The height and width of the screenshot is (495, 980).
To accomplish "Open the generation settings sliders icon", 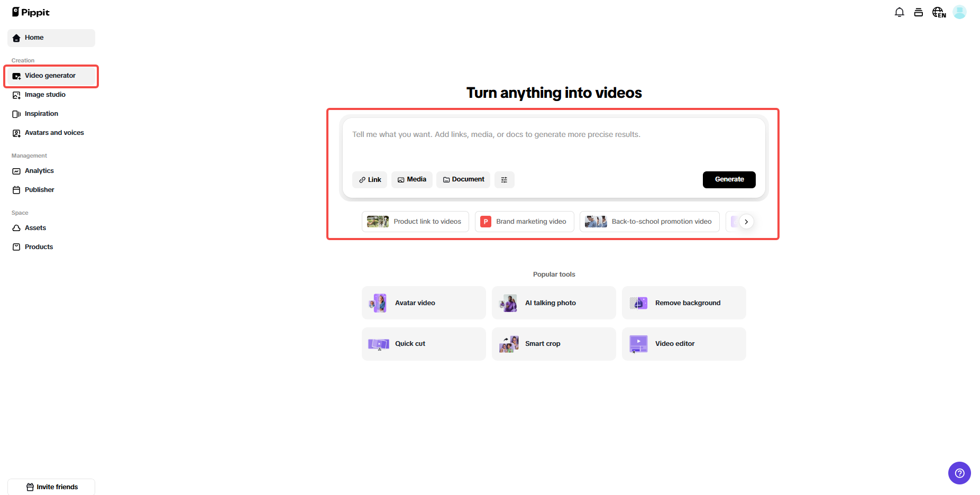I will click(504, 180).
